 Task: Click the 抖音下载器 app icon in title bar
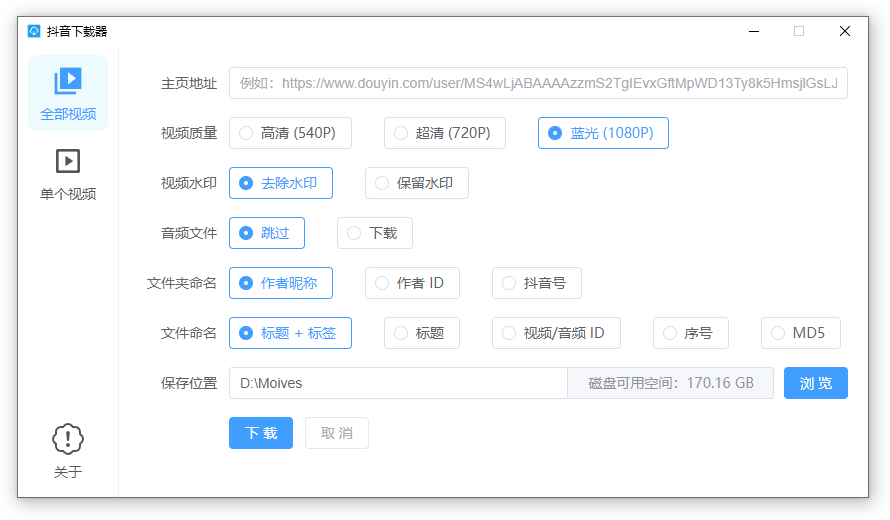[x=34, y=31]
